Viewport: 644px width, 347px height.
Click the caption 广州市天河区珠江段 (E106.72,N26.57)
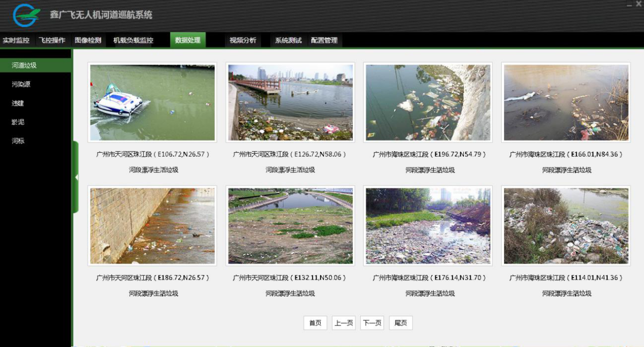[x=153, y=155]
